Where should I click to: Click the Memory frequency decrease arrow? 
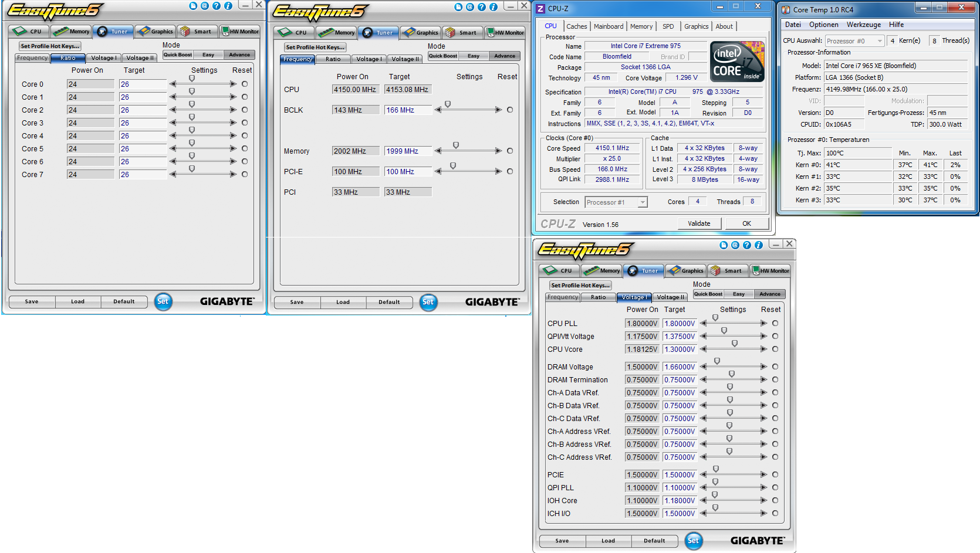tap(438, 151)
